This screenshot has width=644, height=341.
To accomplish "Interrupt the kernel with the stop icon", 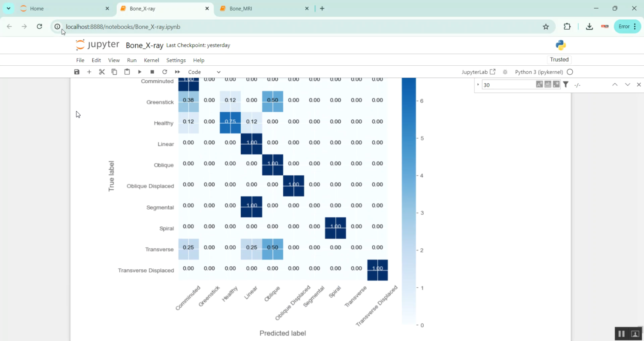I will click(152, 72).
